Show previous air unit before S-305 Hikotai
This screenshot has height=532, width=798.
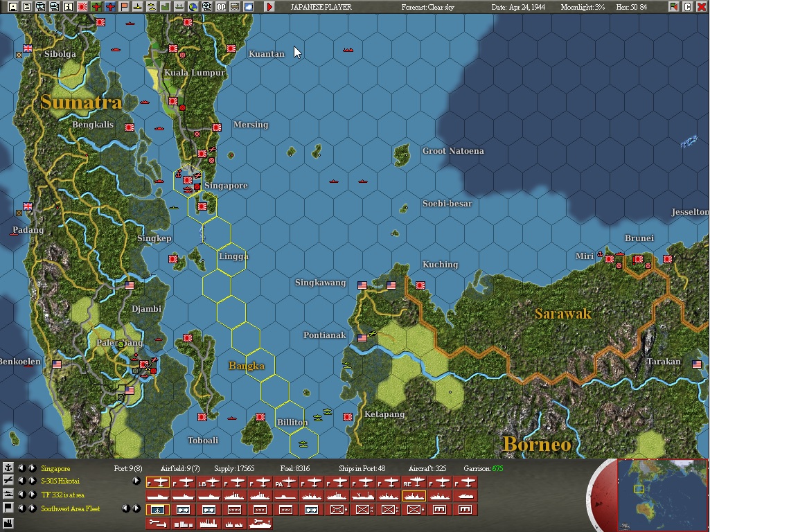pos(22,481)
